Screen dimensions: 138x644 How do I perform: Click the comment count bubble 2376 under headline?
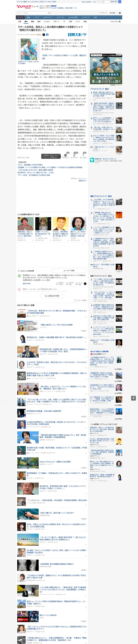tap(33, 35)
